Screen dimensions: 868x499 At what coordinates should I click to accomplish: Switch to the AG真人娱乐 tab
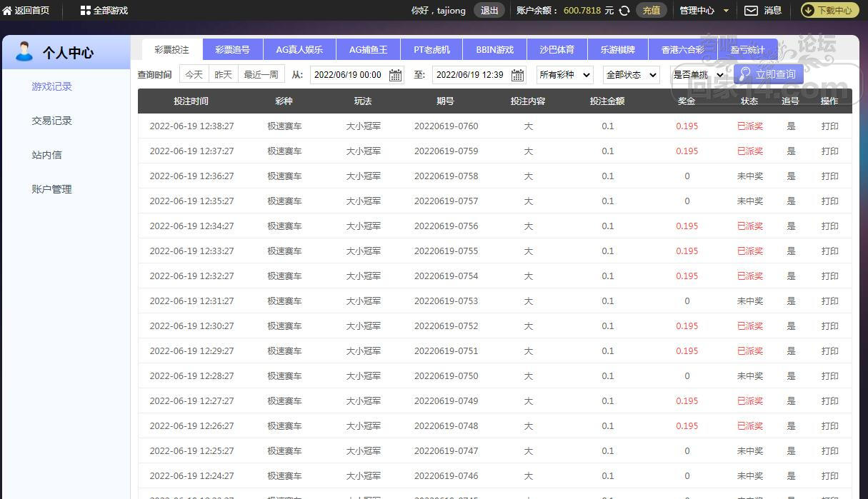(x=299, y=50)
